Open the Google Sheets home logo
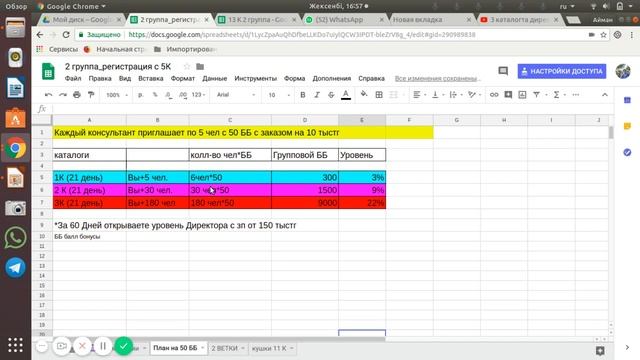This screenshot has width=640, height=360. pyautogui.click(x=48, y=71)
